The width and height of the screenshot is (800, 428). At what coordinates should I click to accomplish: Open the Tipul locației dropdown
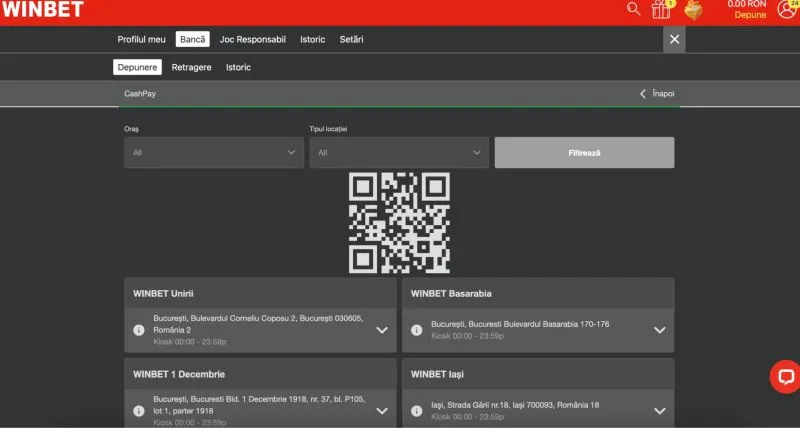[398, 153]
